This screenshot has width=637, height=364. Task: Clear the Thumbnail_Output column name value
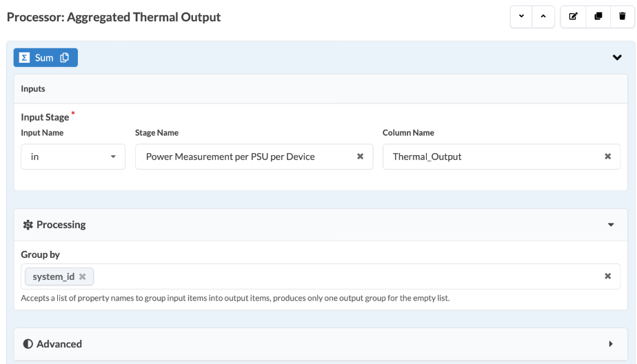pyautogui.click(x=607, y=156)
